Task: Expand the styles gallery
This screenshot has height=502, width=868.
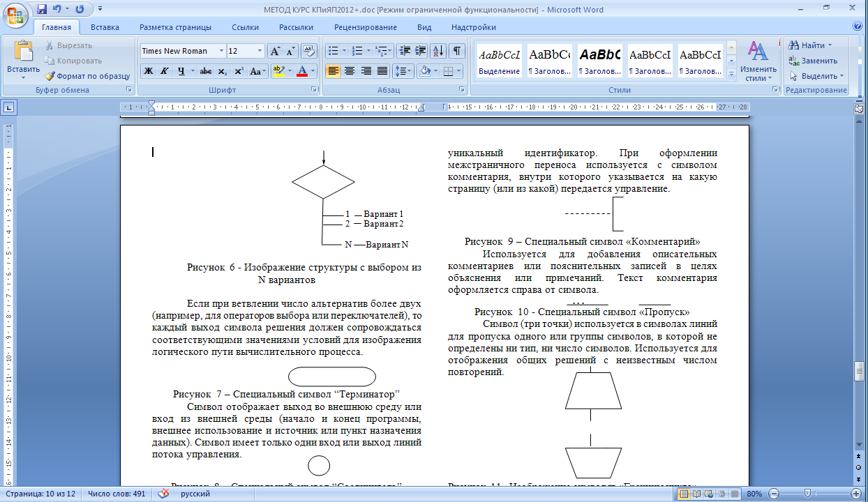Action: tap(731, 74)
